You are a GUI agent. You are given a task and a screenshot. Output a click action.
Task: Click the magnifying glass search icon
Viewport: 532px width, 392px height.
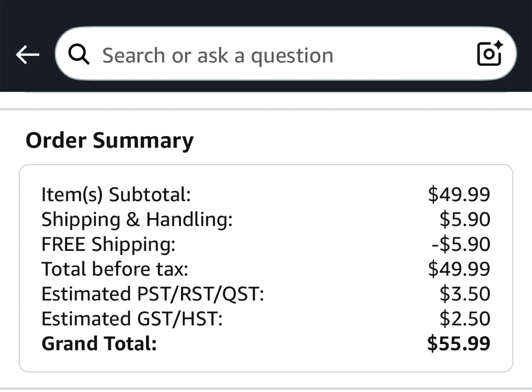pos(79,55)
